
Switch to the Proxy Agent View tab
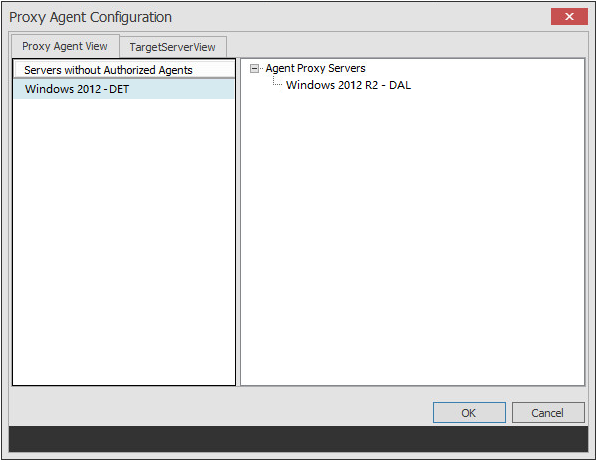click(x=65, y=46)
